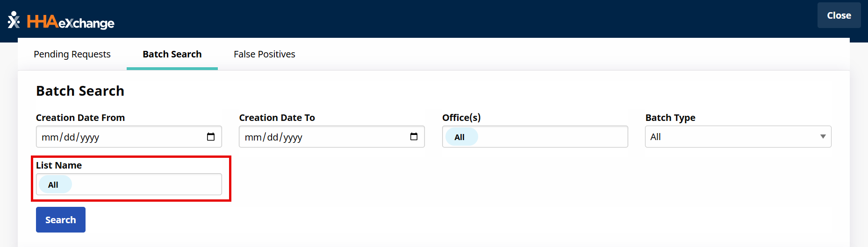868x247 pixels.
Task: Select the All chip in Office(s)
Action: 459,137
